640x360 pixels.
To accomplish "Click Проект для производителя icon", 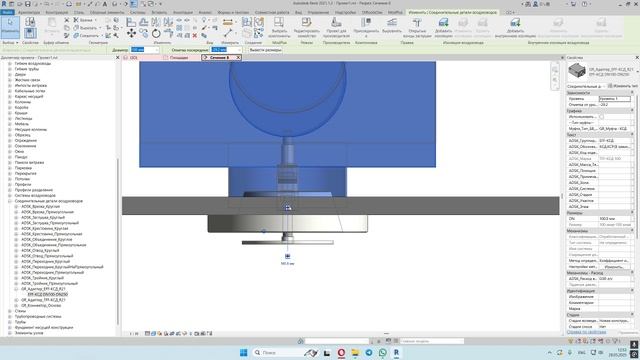I will [x=336, y=27].
